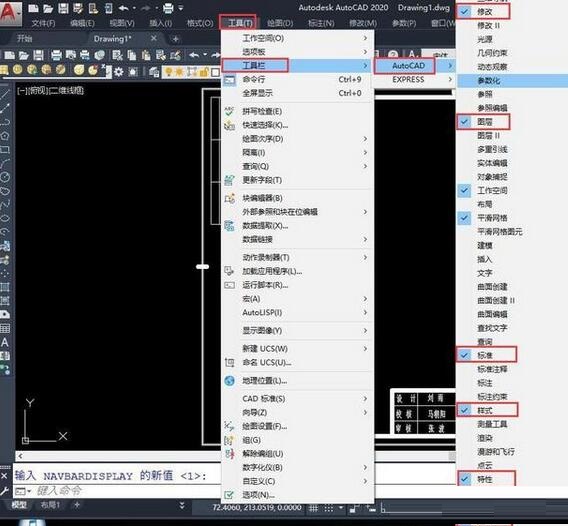The height and width of the screenshot is (526, 568).
Task: Expand the AutoLISP(I) submenu
Action: coord(298,312)
